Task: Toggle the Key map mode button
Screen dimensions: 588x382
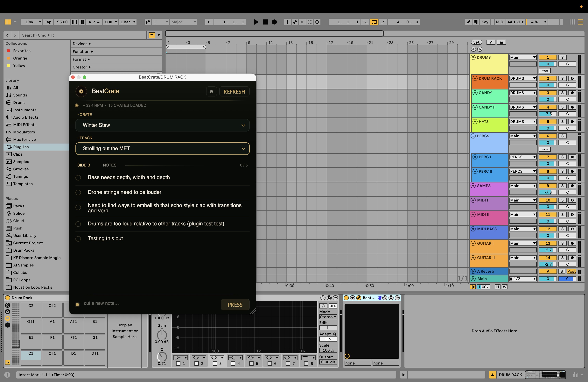Action: pyautogui.click(x=485, y=22)
